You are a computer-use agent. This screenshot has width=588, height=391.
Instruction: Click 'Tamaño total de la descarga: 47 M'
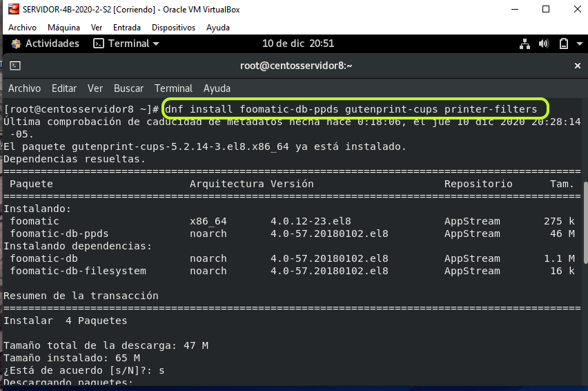click(106, 345)
